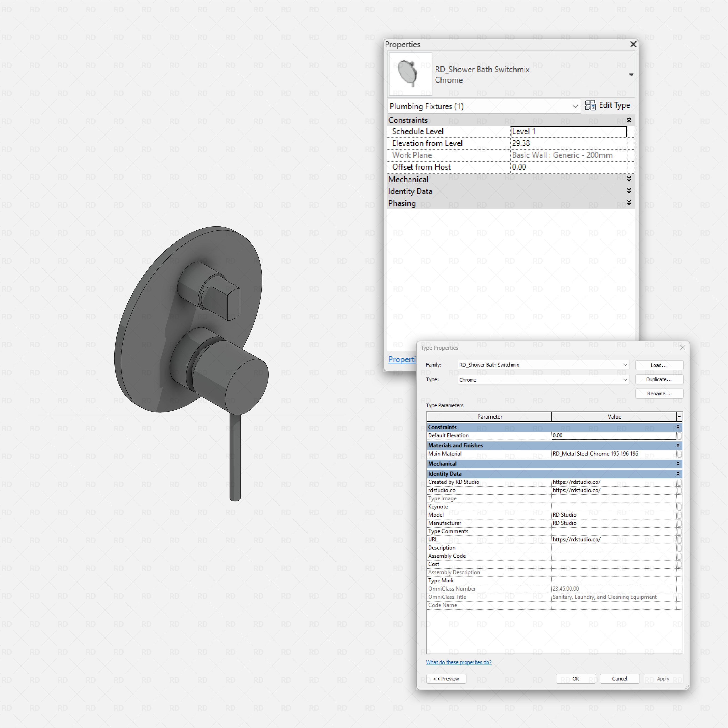Click the Duplicate... button
Image resolution: width=728 pixels, height=728 pixels.
coord(659,379)
